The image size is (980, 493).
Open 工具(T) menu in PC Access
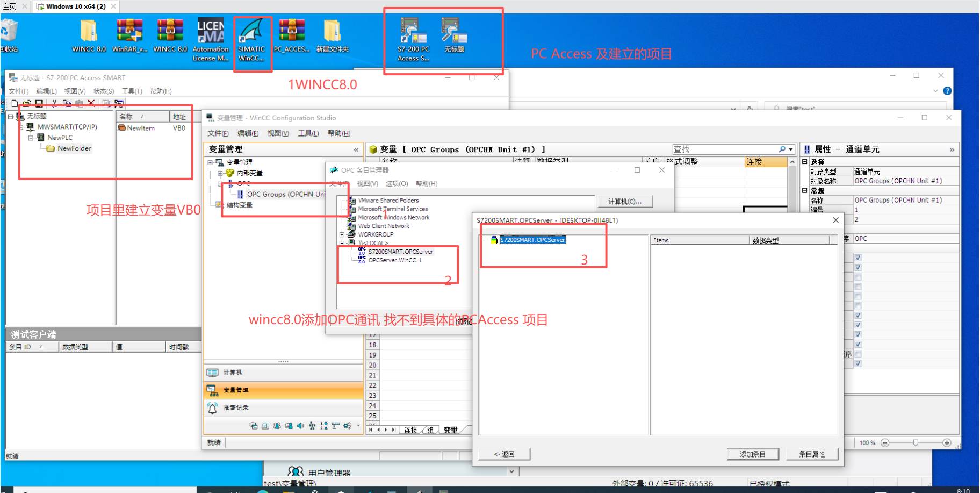click(x=132, y=91)
